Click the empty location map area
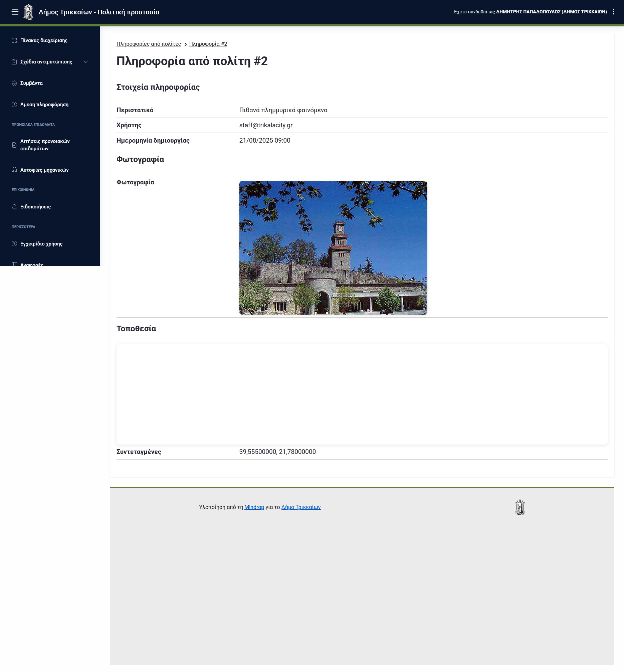 (362, 394)
